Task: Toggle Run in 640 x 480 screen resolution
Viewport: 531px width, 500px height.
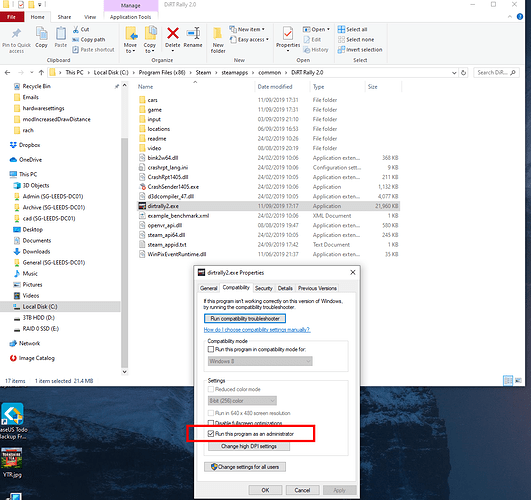Action: [211, 413]
